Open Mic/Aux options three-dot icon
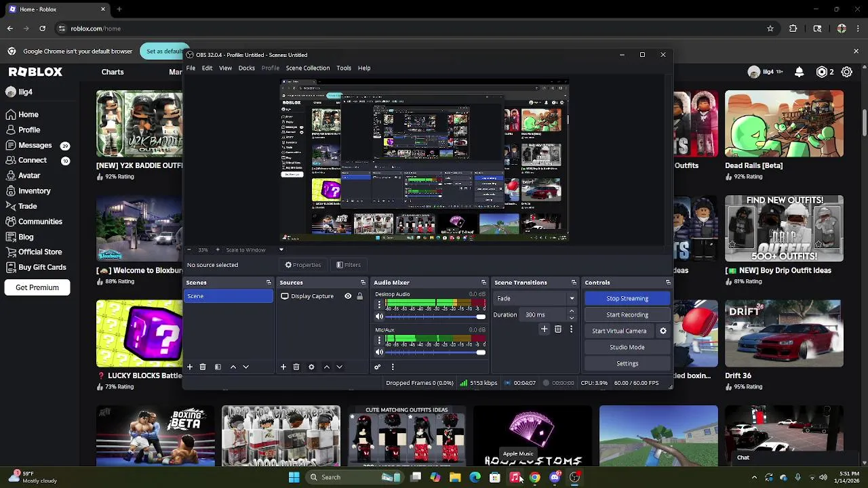Viewport: 868px width, 488px height. point(379,340)
